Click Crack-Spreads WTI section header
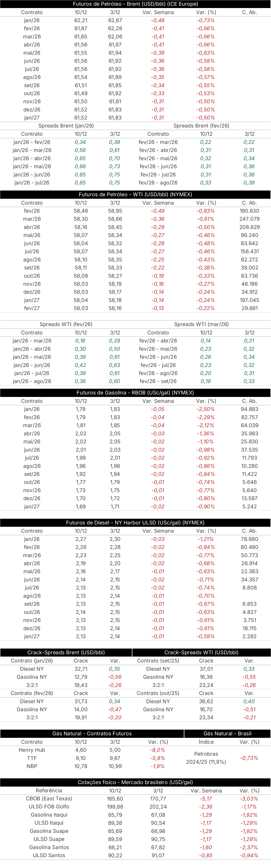Viewport: 271px width, 868px height. tap(202, 652)
